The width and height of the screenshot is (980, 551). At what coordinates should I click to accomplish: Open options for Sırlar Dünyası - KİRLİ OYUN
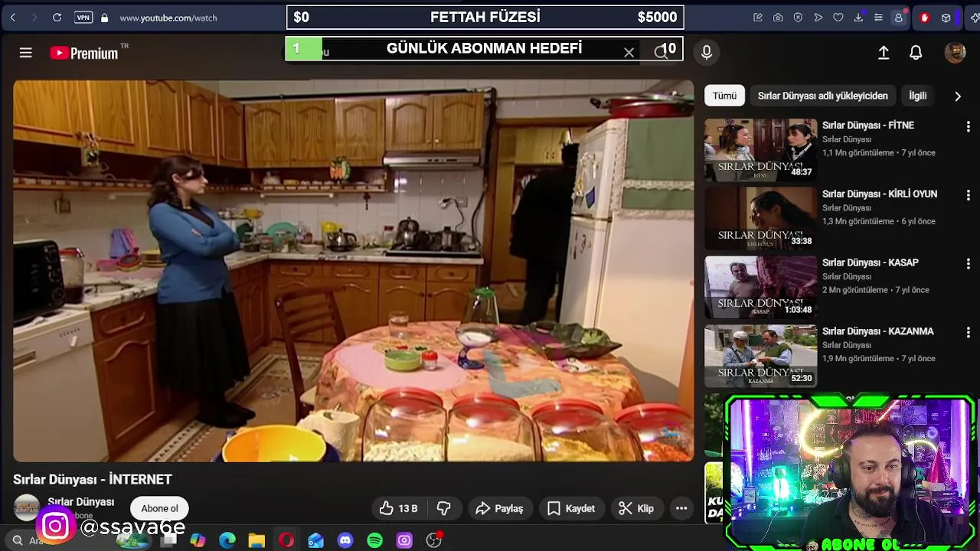coord(968,195)
